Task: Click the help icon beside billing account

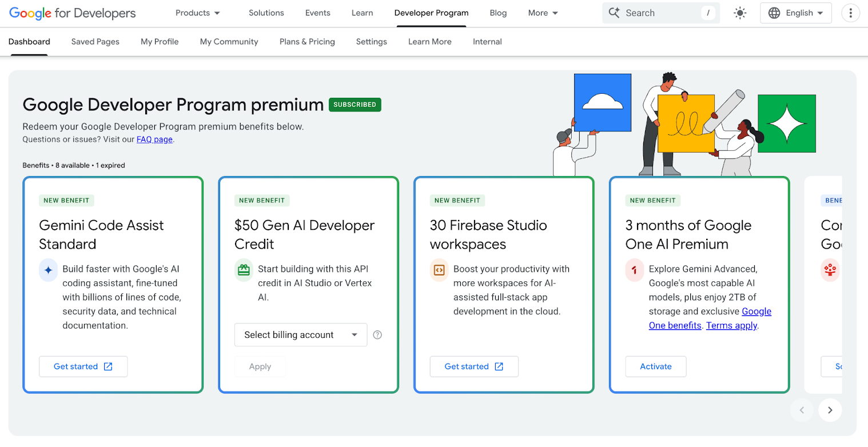Action: pos(377,335)
